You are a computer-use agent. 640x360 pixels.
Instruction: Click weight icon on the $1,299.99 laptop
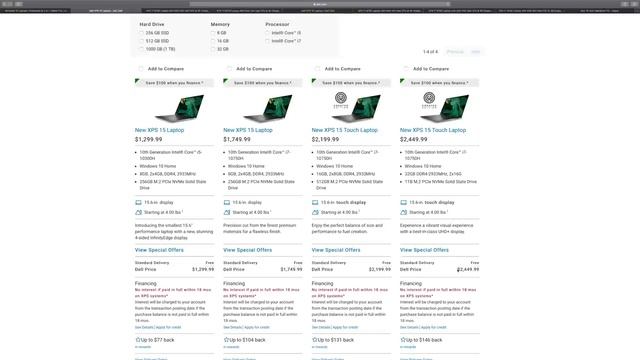138,212
